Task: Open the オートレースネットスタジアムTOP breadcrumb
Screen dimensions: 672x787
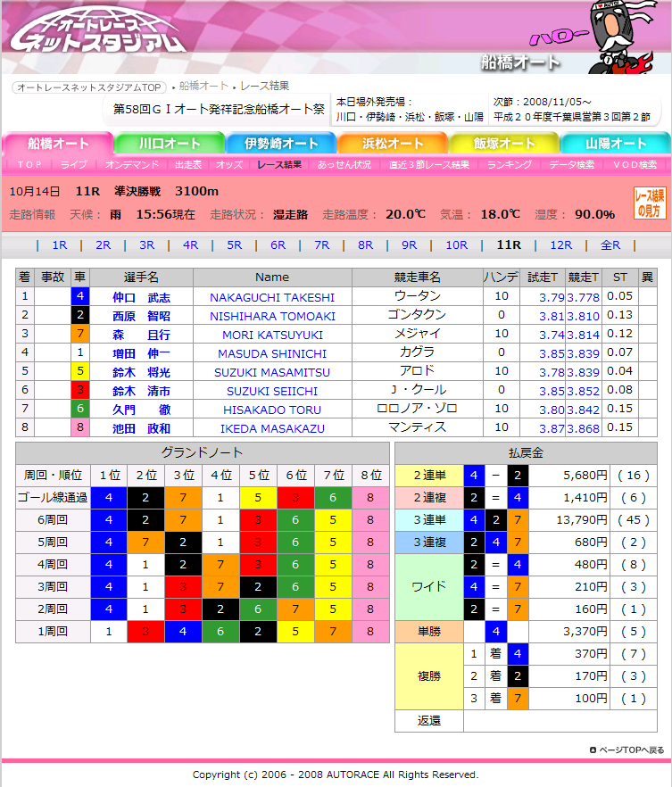Action: tap(89, 87)
